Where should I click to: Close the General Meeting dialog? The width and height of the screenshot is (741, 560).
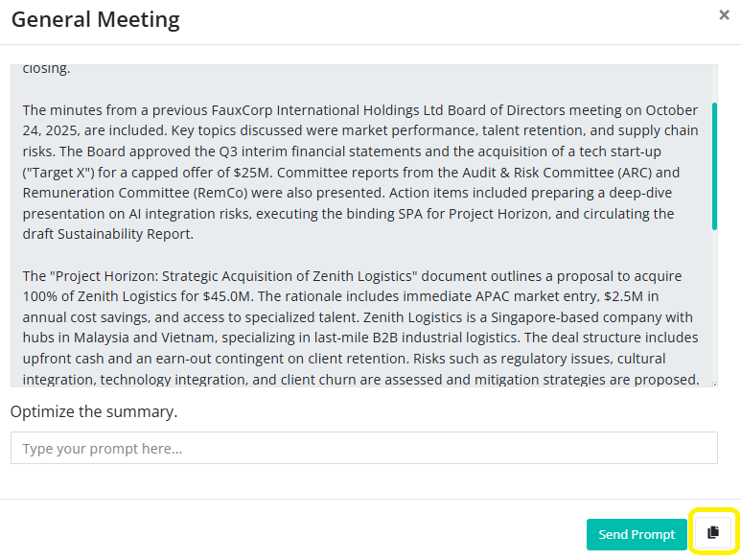coord(724,15)
